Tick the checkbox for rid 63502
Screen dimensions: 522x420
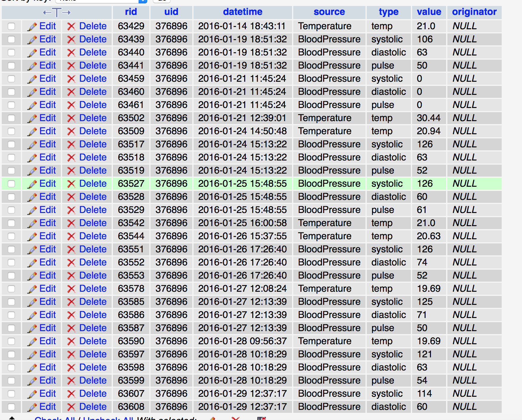point(11,118)
